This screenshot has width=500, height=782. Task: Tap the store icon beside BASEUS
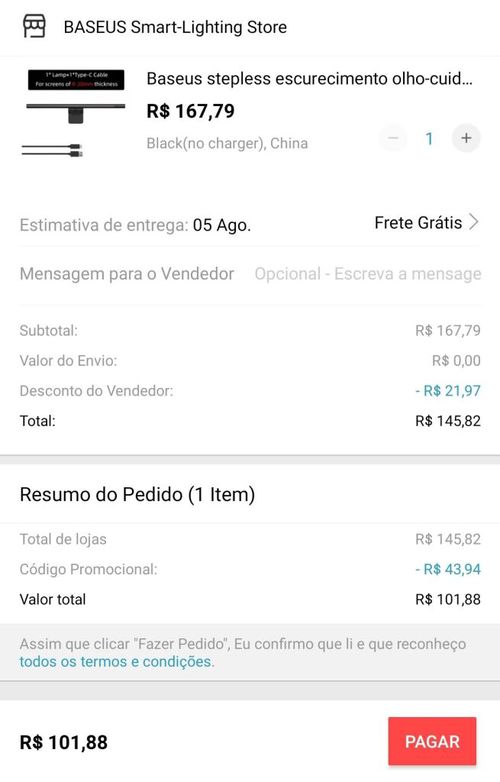34,26
